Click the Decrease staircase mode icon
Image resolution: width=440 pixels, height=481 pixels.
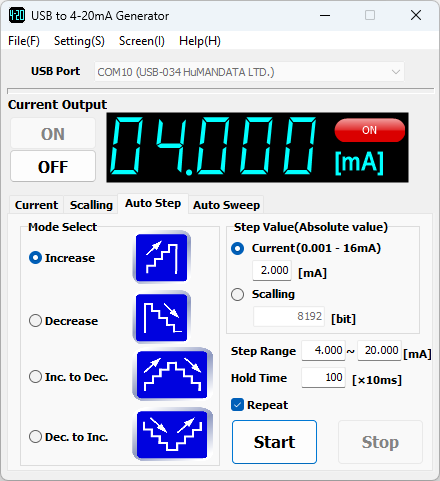[162, 317]
